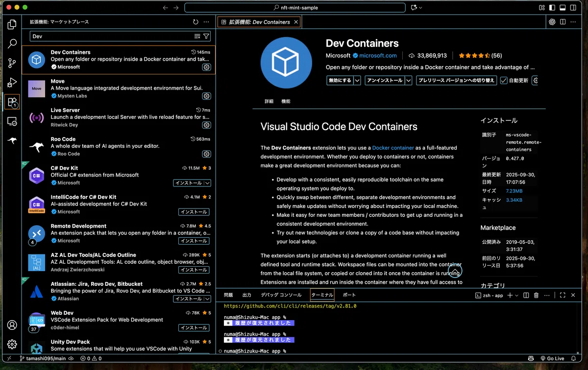Switch to the 機能 features tab
This screenshot has height=370, width=588.
click(x=286, y=101)
